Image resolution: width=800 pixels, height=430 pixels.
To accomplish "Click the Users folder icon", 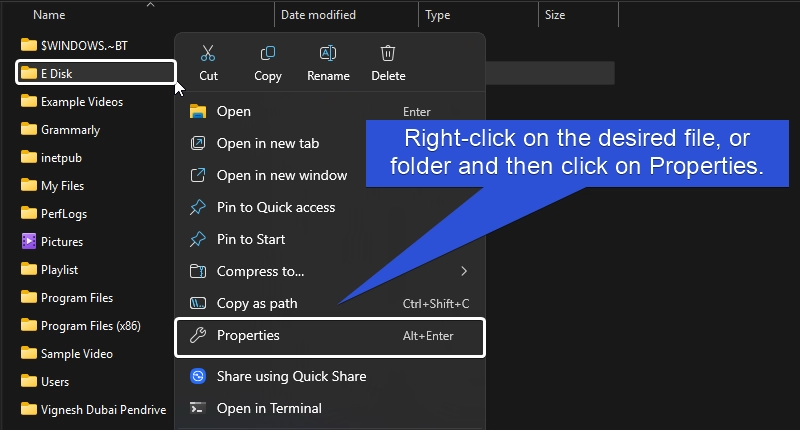I will [29, 381].
